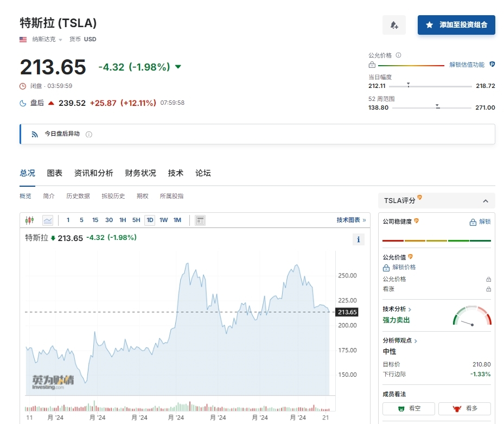Collapse the TSLA评分 panel
This screenshot has width=504, height=424.
coord(485,201)
